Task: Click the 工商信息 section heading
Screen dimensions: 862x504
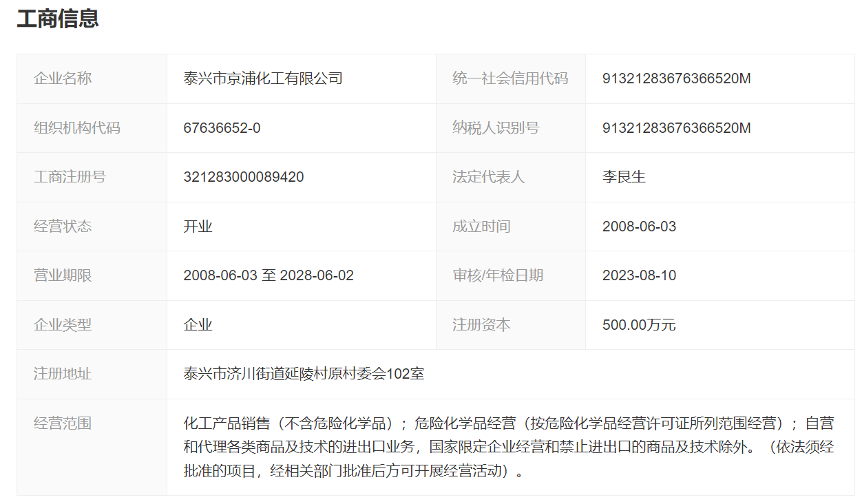Action: tap(58, 19)
